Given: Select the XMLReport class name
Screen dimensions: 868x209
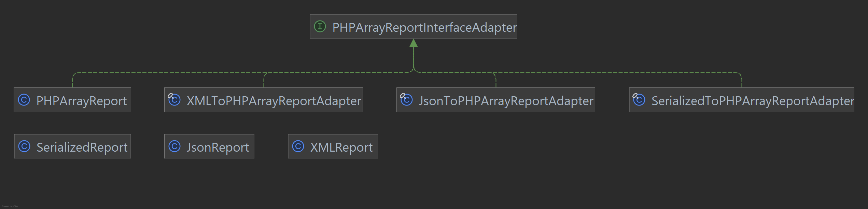Looking at the screenshot, I should pos(341,147).
